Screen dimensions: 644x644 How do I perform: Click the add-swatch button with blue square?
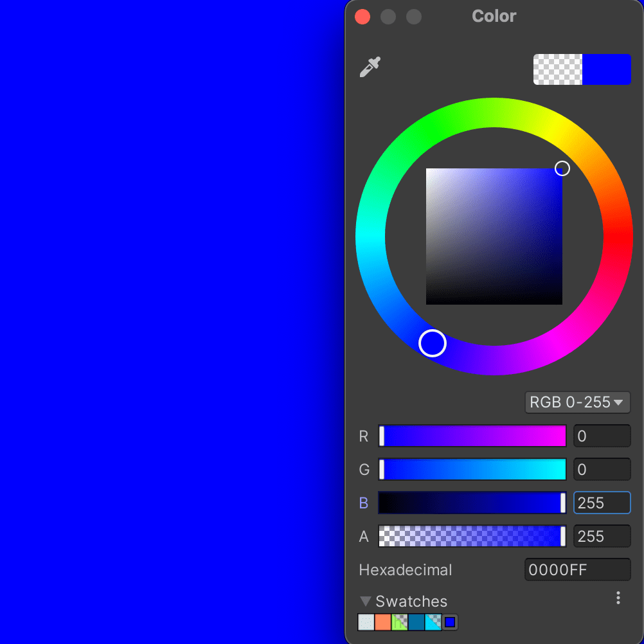tap(450, 622)
